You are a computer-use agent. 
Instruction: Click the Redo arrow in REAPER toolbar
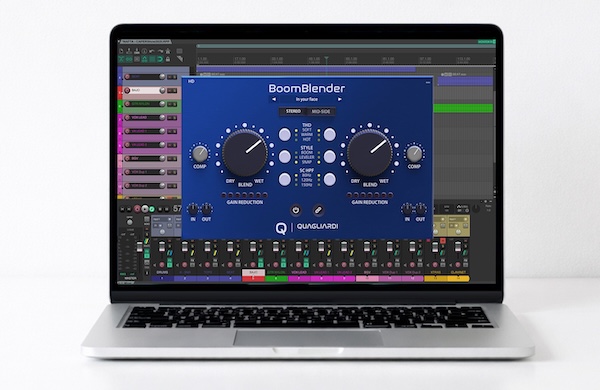click(160, 51)
